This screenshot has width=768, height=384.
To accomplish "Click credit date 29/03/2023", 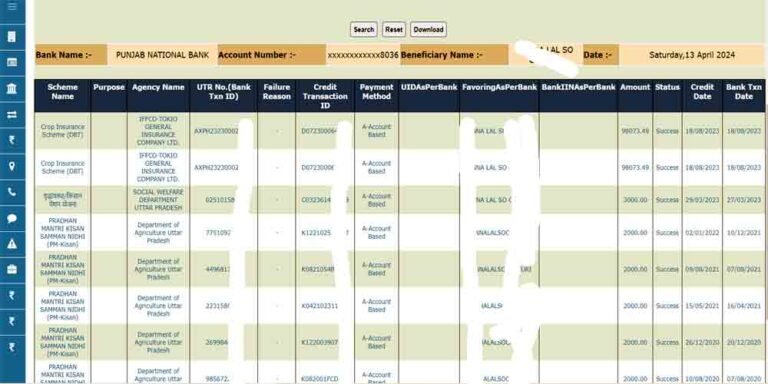I will [x=702, y=200].
